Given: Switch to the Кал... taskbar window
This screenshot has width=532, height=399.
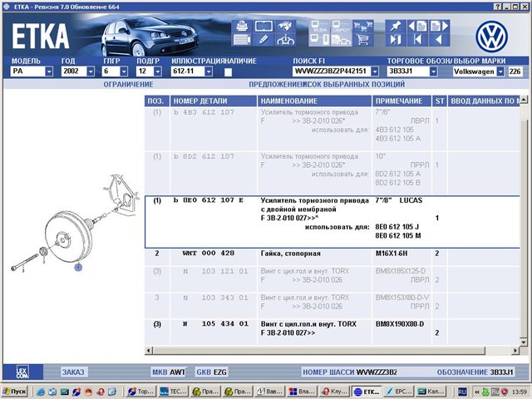Looking at the screenshot, I should click(431, 392).
